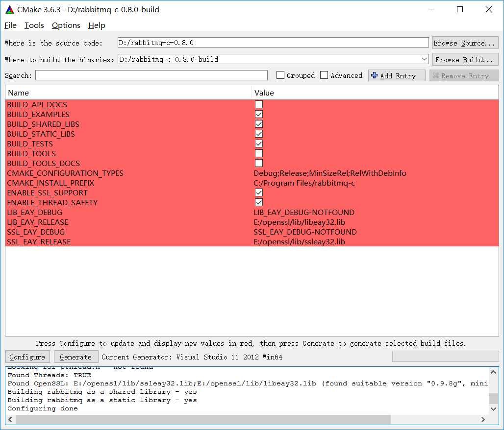
Task: Enable the BUILD_TOOLS checkbox
Action: [259, 153]
